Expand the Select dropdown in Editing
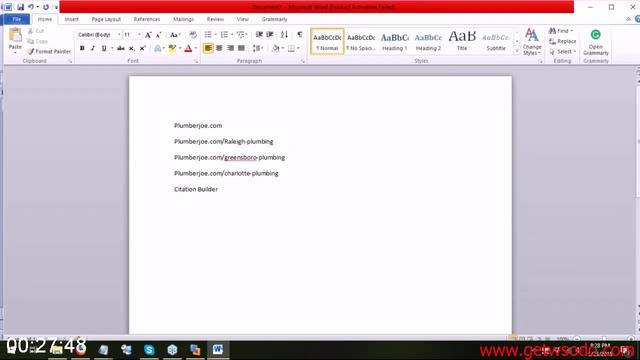 pos(562,51)
